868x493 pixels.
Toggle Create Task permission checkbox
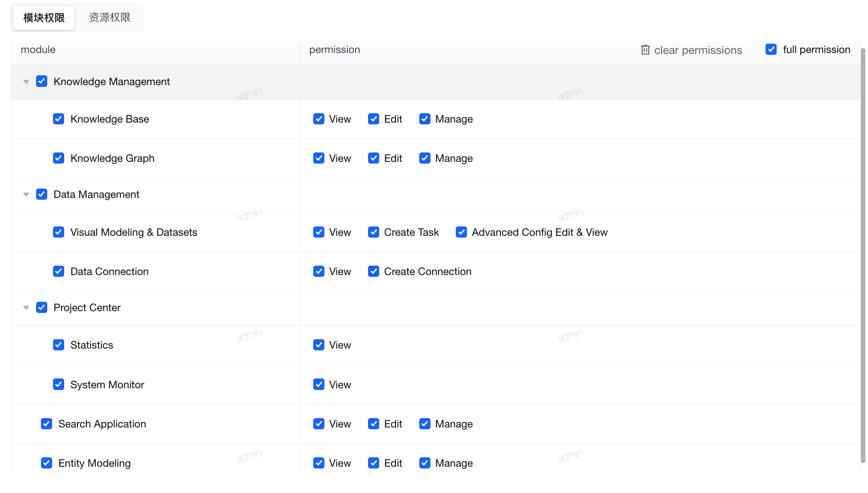373,232
